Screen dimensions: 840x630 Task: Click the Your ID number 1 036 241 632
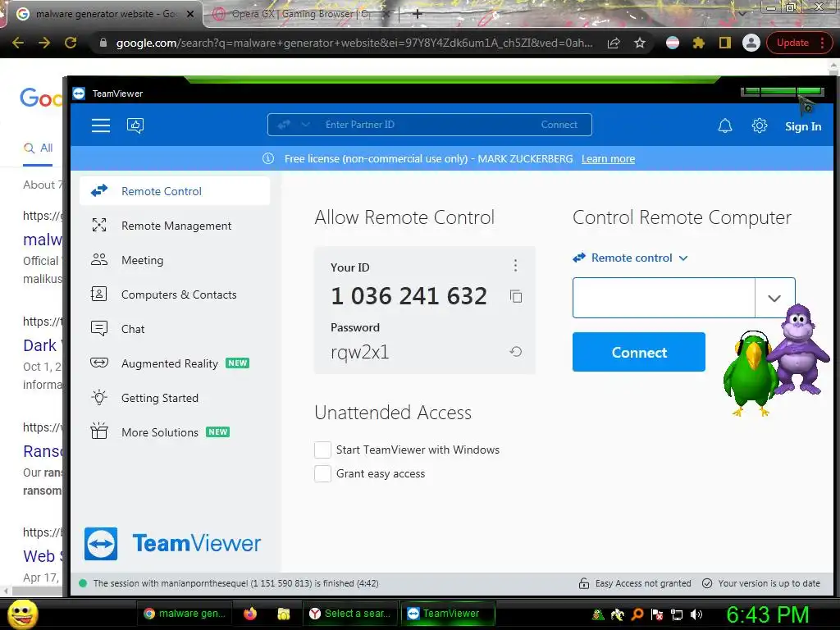[x=409, y=295]
